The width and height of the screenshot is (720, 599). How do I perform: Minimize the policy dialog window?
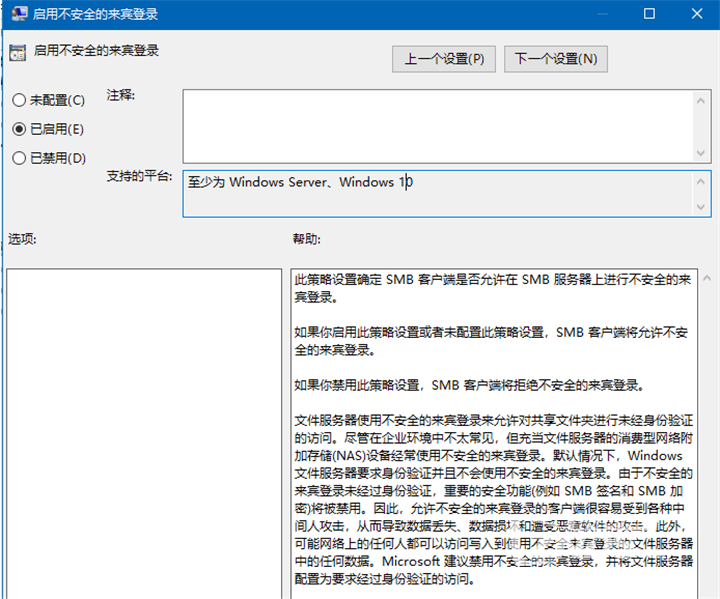[602, 14]
